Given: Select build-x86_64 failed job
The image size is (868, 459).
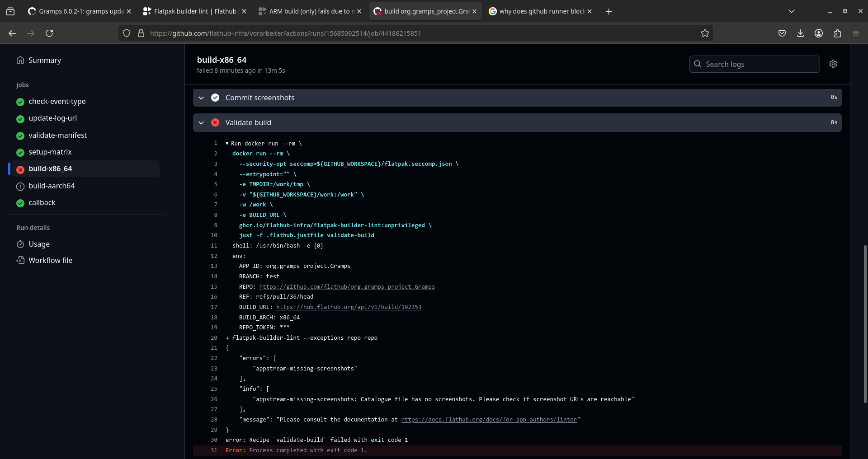Looking at the screenshot, I should coord(86,169).
